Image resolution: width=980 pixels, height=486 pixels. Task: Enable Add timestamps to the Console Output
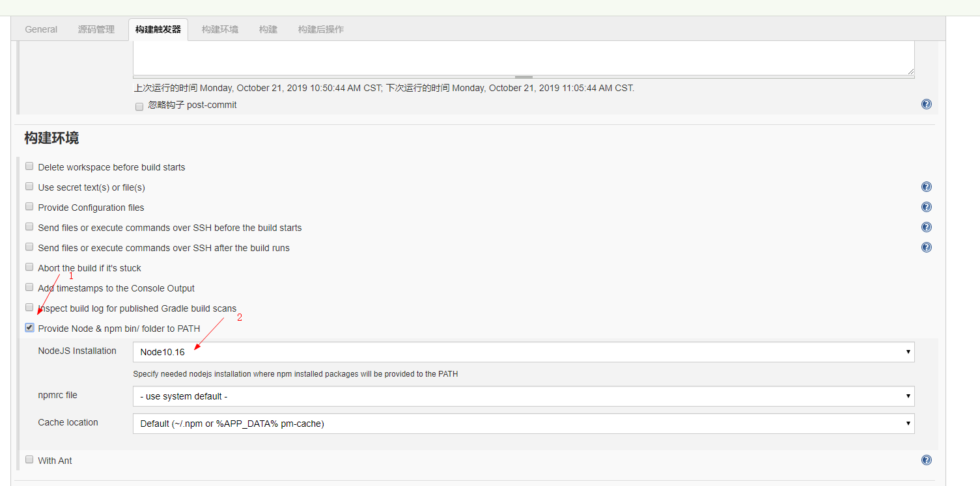29,288
